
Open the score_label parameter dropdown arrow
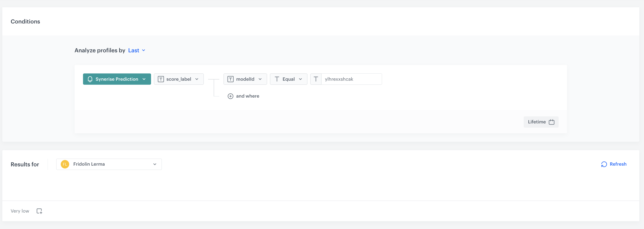pos(197,79)
